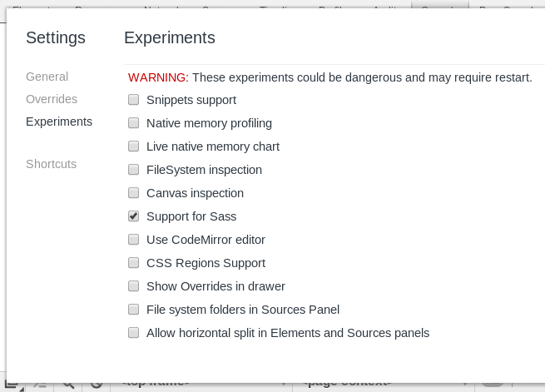Image resolution: width=545 pixels, height=392 pixels.
Task: Enable File system folders in Sources Panel
Action: click(x=133, y=310)
